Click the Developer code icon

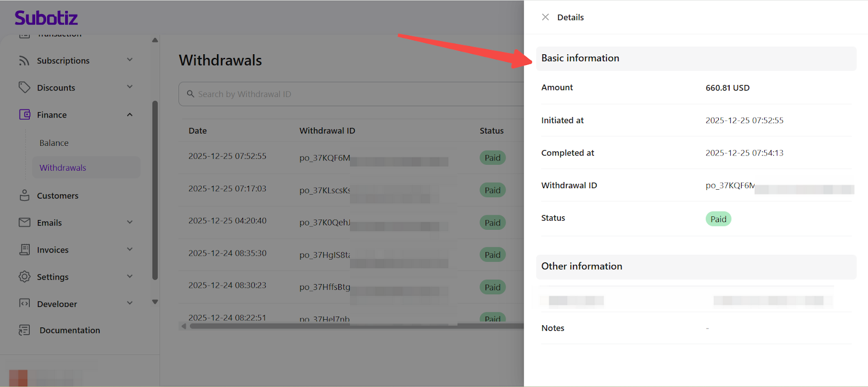pos(24,303)
